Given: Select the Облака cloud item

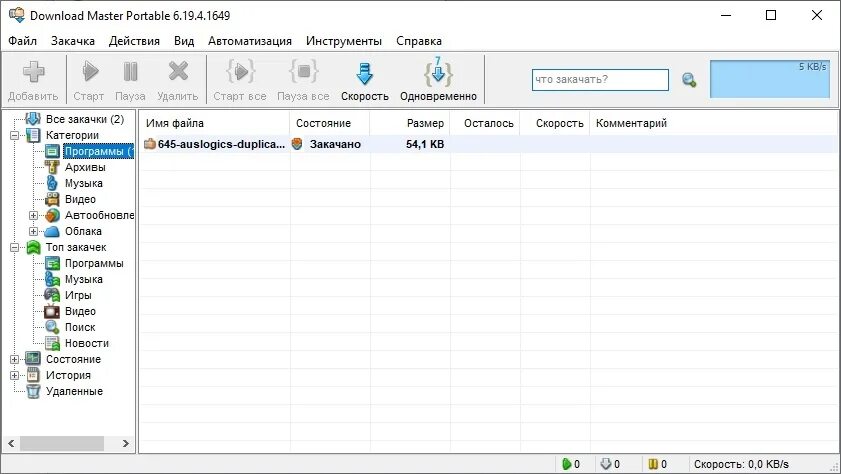Looking at the screenshot, I should point(83,232).
